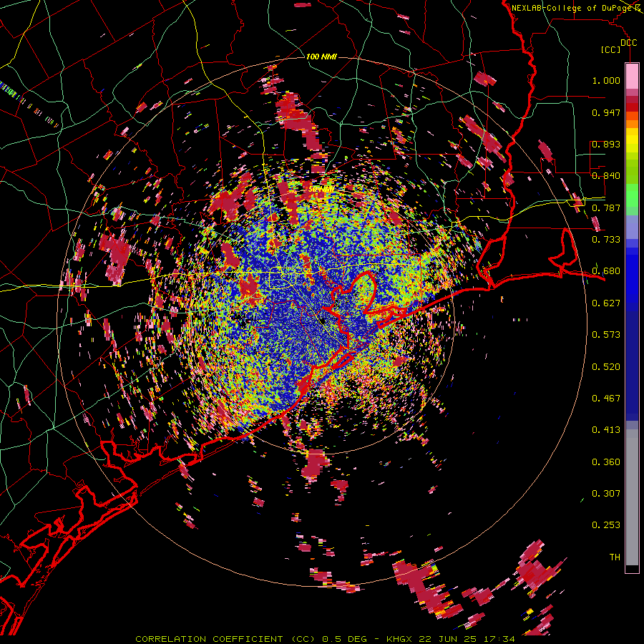Click the 0.947 legend value
The height and width of the screenshot is (644, 644).
coord(606,112)
